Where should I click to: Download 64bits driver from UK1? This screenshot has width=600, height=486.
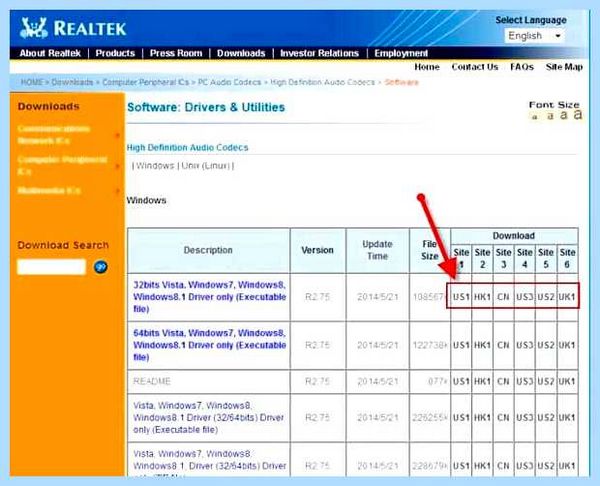pos(567,345)
